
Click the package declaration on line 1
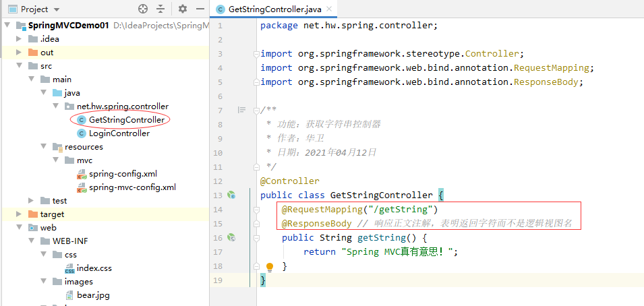point(349,26)
